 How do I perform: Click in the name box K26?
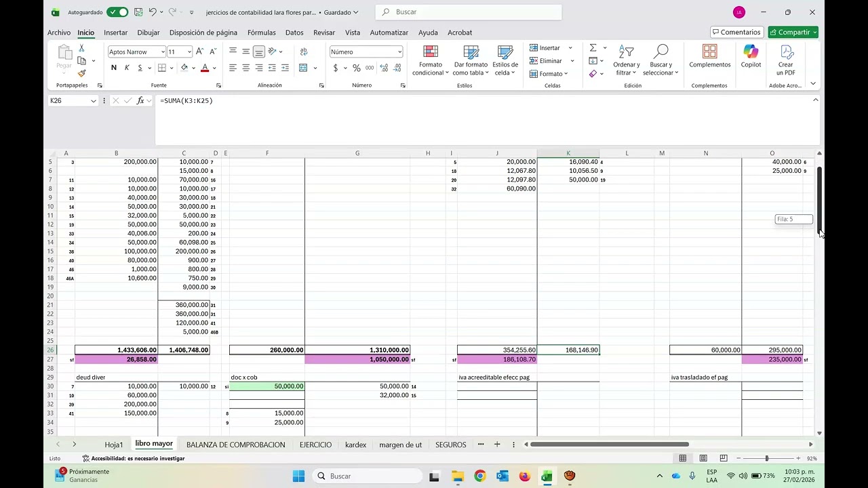click(68, 100)
